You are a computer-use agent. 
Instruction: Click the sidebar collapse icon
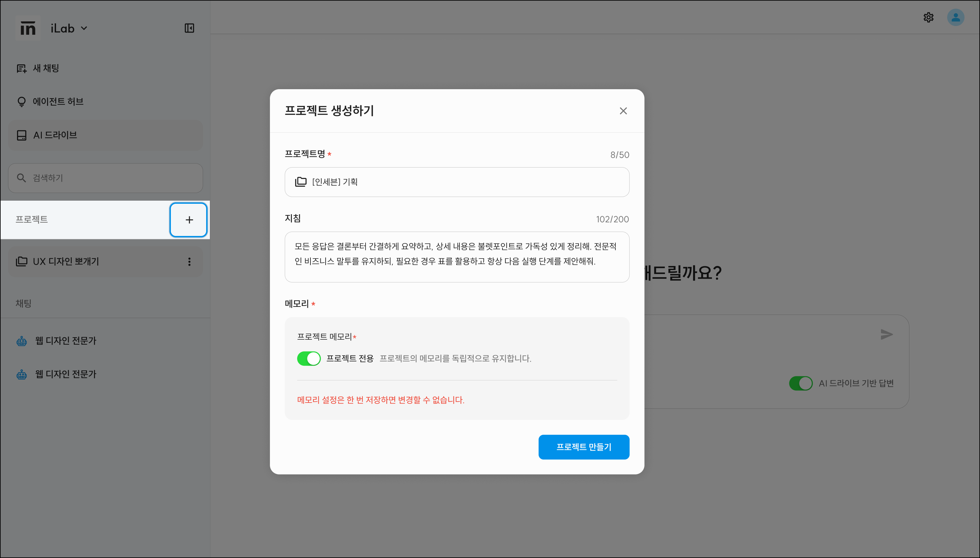pyautogui.click(x=189, y=28)
